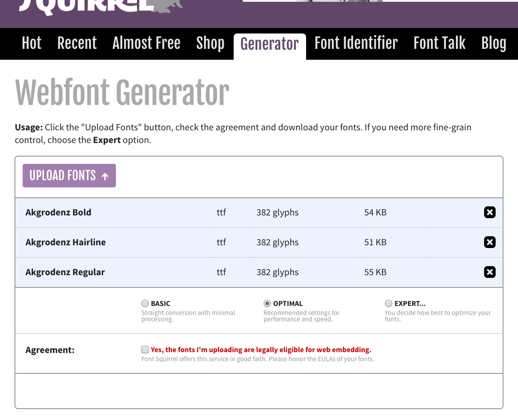Remove Akgrodenz Regular with the X icon
Image resolution: width=518 pixels, height=420 pixels.
[489, 272]
